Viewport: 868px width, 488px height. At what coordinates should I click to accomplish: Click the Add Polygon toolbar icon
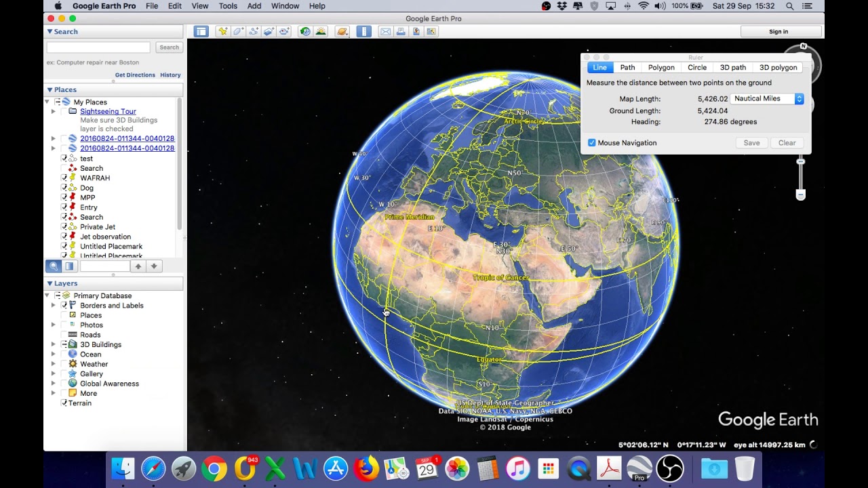coord(238,31)
